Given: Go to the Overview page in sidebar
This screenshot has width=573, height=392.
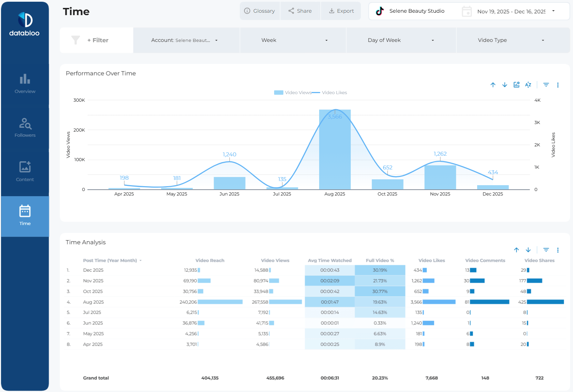Looking at the screenshot, I should tap(25, 84).
